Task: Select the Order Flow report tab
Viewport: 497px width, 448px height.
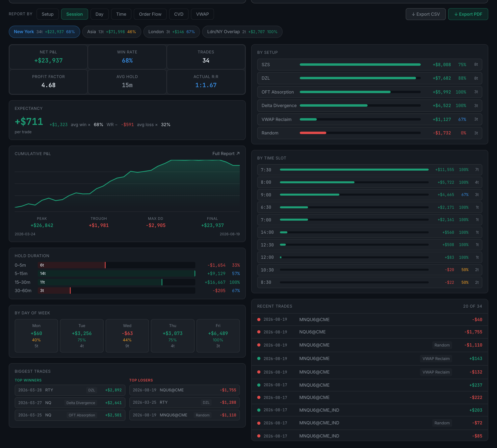Action: tap(150, 14)
